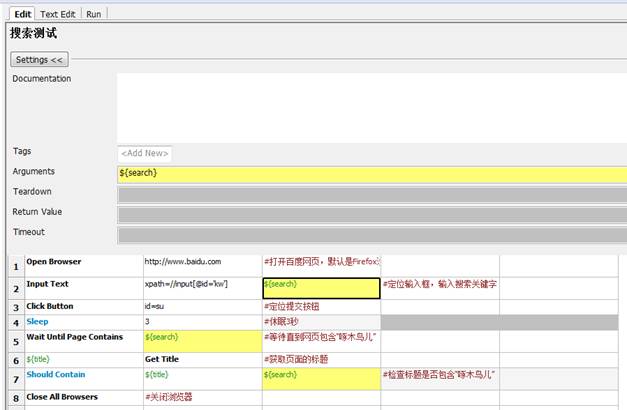Viewport: 627px width, 410px height.
Task: Select the #打开百度网页 comment cell
Action: (x=321, y=266)
